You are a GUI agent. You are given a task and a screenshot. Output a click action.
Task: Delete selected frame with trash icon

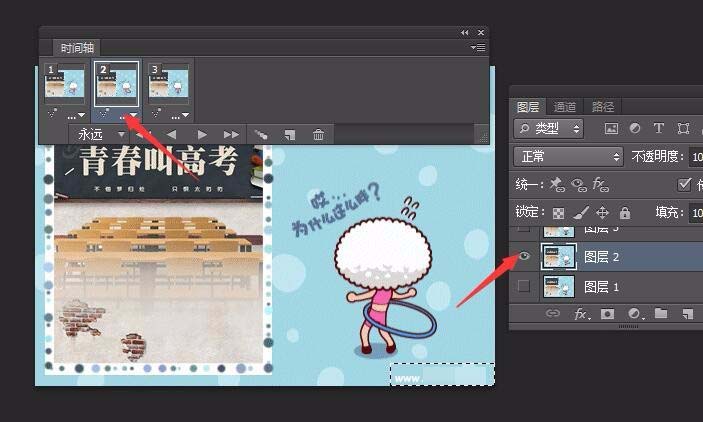click(x=318, y=135)
